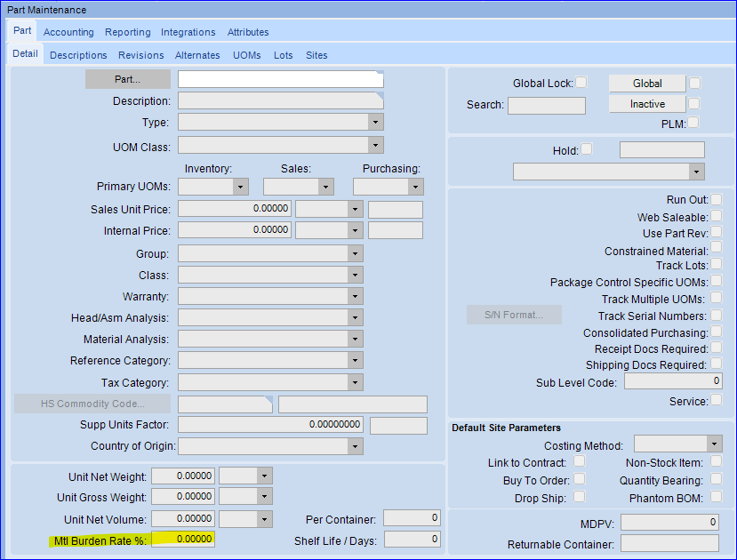Select the Descriptions sub-tab
The height and width of the screenshot is (560, 737).
(x=78, y=55)
